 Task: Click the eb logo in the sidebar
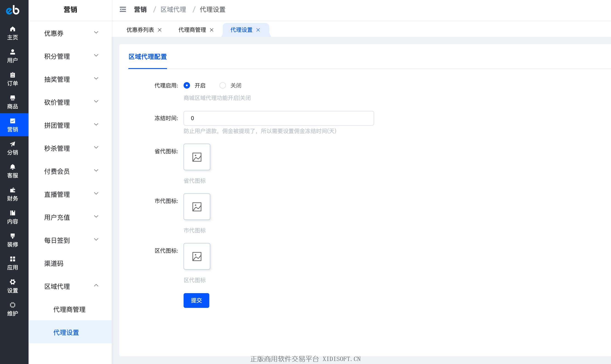tap(13, 10)
